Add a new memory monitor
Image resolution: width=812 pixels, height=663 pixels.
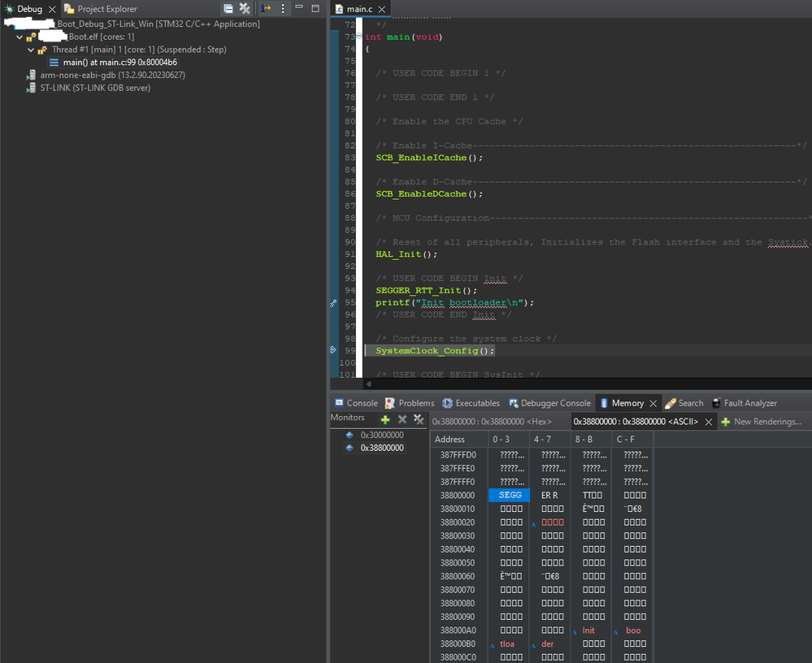385,419
